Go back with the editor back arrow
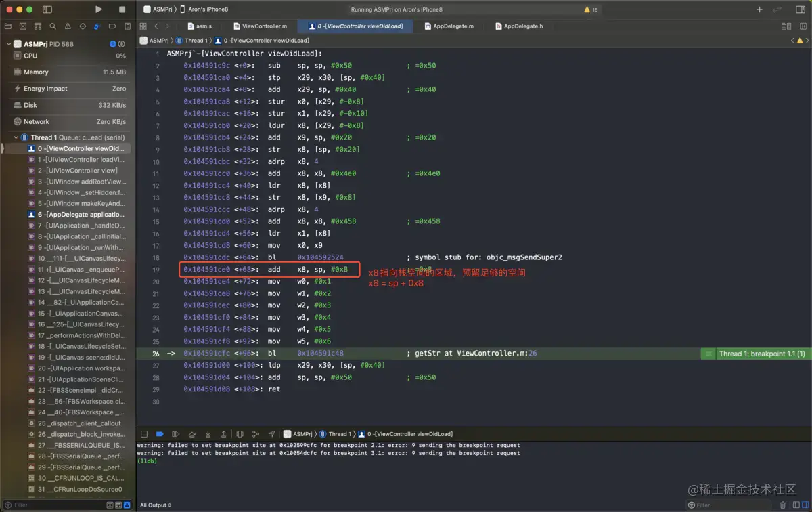 pyautogui.click(x=156, y=26)
